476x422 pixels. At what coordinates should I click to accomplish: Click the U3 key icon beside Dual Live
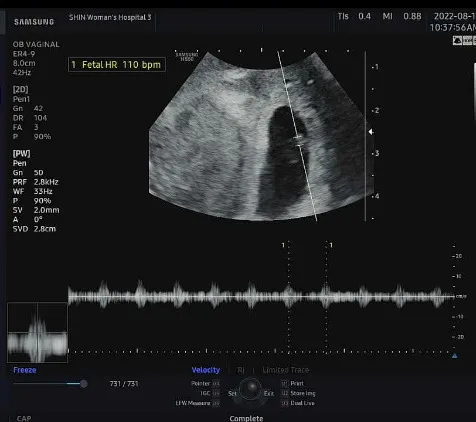pos(285,403)
